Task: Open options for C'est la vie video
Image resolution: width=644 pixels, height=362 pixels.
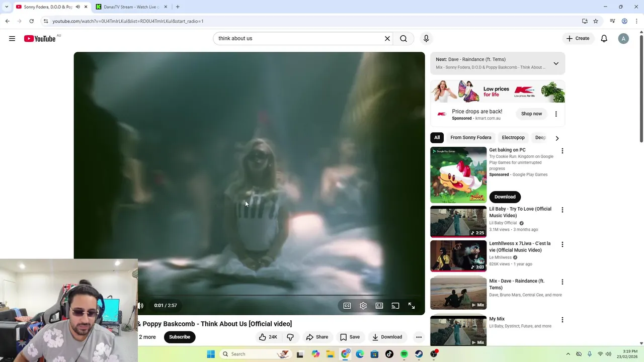Action: pyautogui.click(x=562, y=244)
